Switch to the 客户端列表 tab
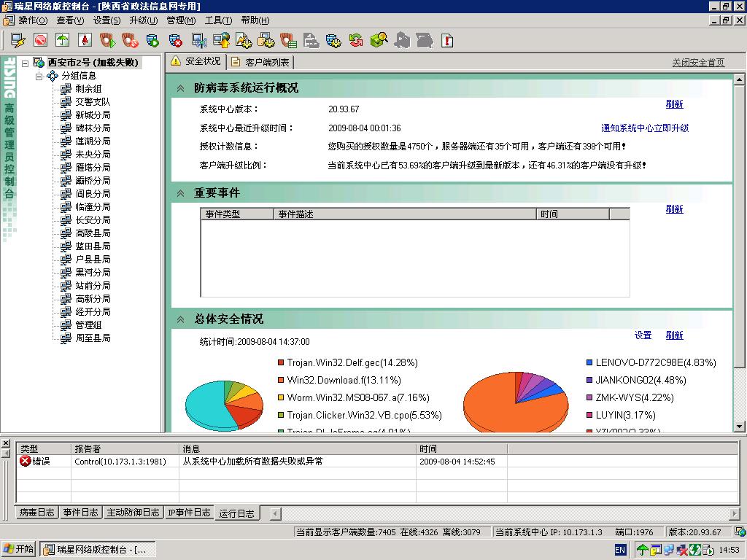 [260, 63]
